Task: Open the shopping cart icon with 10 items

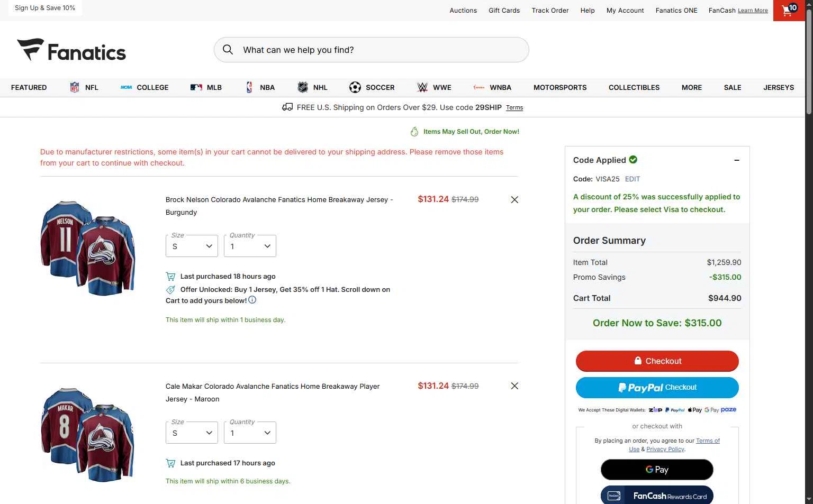Action: tap(789, 10)
